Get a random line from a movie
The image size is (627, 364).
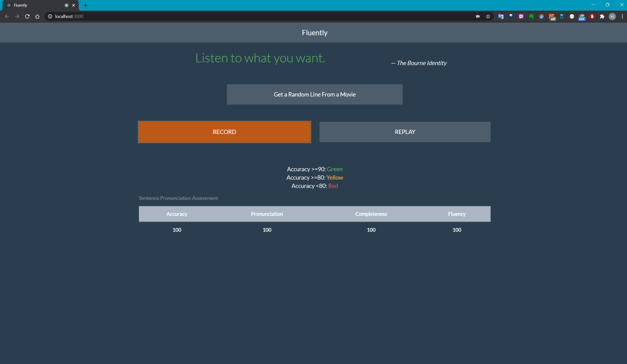point(314,94)
